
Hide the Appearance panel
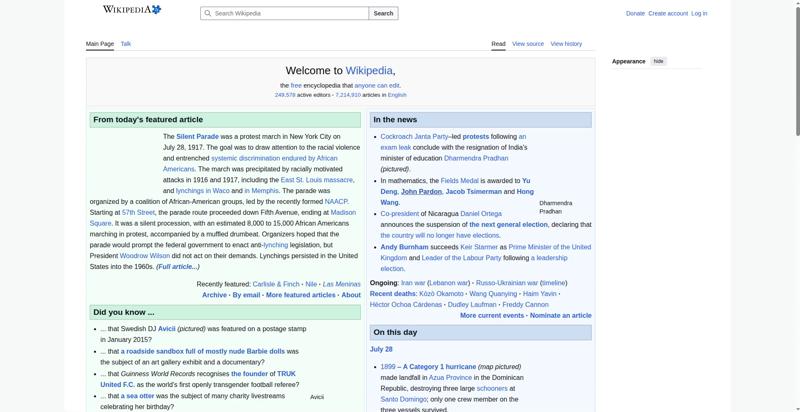tap(659, 61)
